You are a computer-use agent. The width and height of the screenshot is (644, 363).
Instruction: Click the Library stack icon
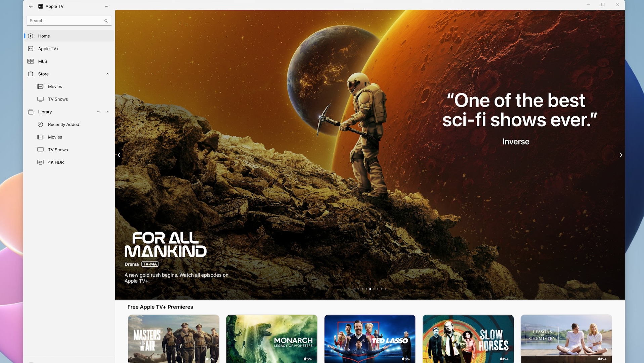click(x=31, y=112)
